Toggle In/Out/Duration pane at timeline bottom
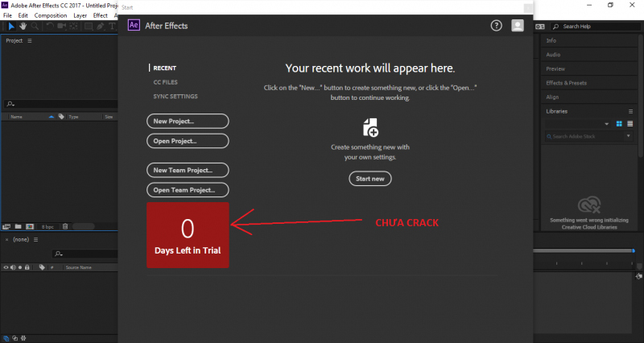Screen dimensions: 644x343 (x=23, y=338)
